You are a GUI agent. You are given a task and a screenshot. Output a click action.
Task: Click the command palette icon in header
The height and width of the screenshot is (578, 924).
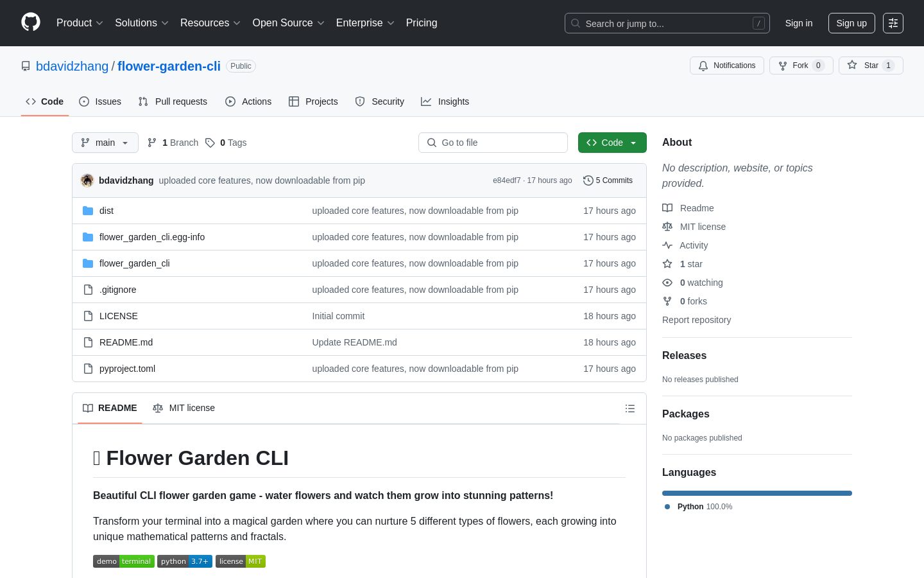[x=893, y=23]
